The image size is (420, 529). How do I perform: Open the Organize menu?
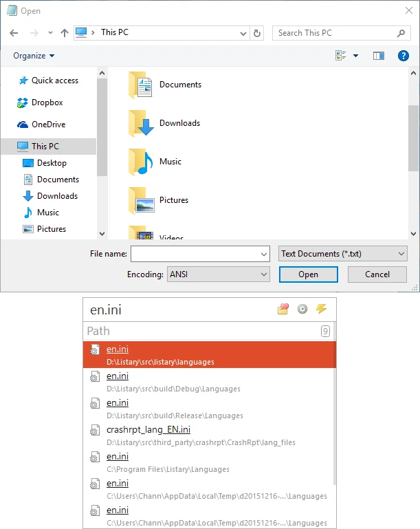tap(34, 56)
